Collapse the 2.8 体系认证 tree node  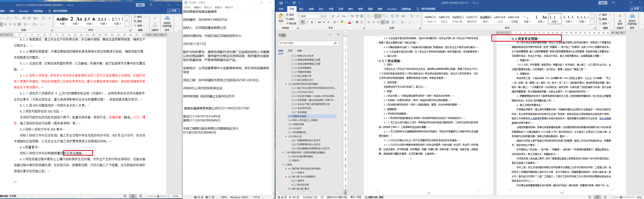click(x=286, y=136)
